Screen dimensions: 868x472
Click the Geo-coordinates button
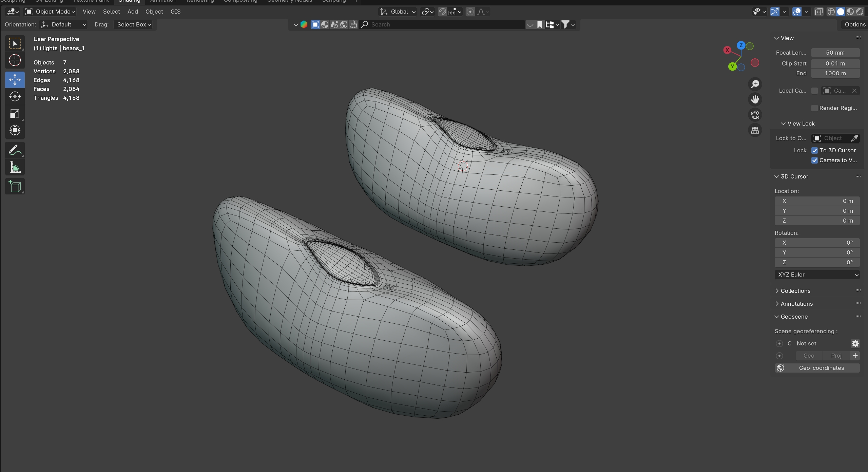[x=817, y=368]
